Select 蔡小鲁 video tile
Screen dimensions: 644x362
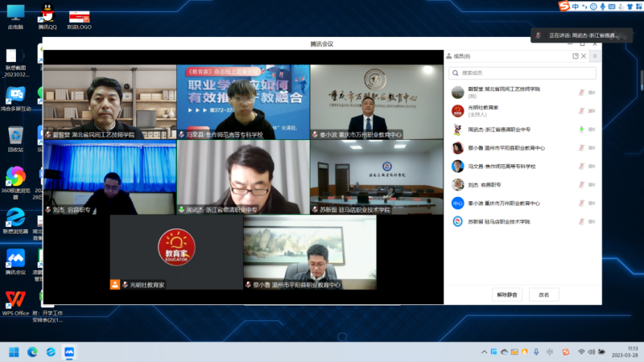[310, 252]
